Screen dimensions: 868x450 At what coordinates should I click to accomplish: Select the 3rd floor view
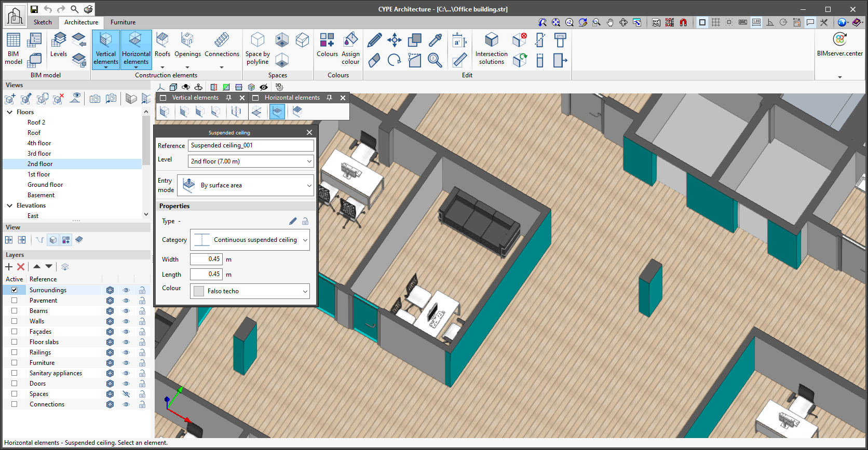point(39,154)
